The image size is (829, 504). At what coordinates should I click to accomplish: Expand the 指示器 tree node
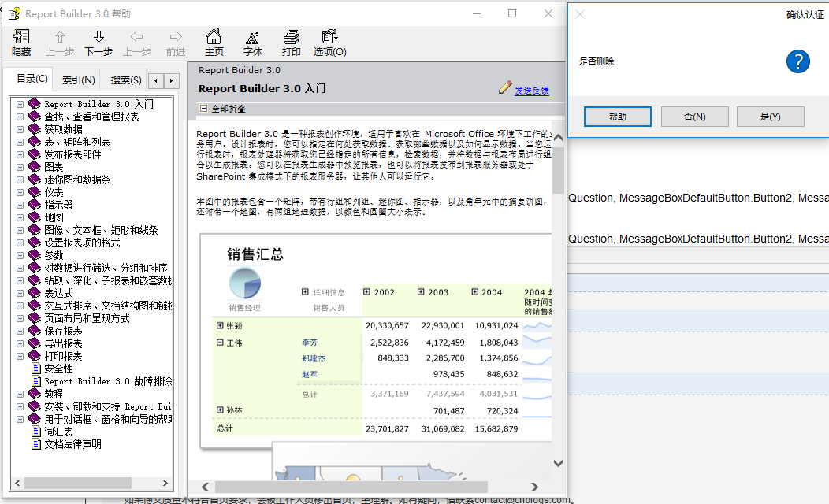pos(20,205)
